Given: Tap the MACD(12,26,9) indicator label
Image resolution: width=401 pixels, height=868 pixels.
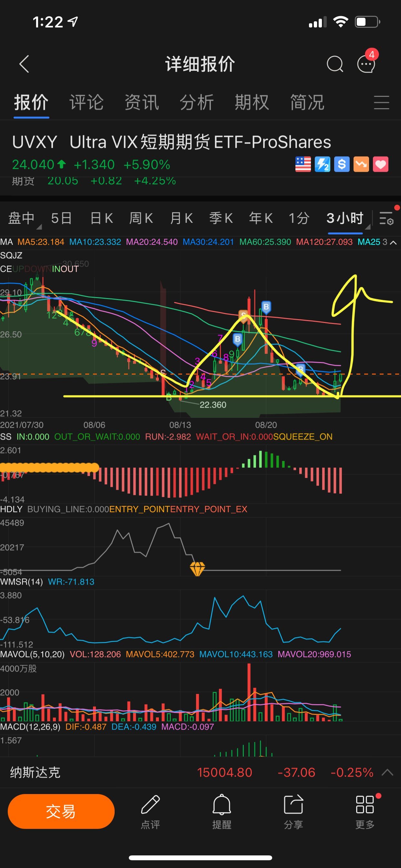Looking at the screenshot, I should (x=30, y=727).
